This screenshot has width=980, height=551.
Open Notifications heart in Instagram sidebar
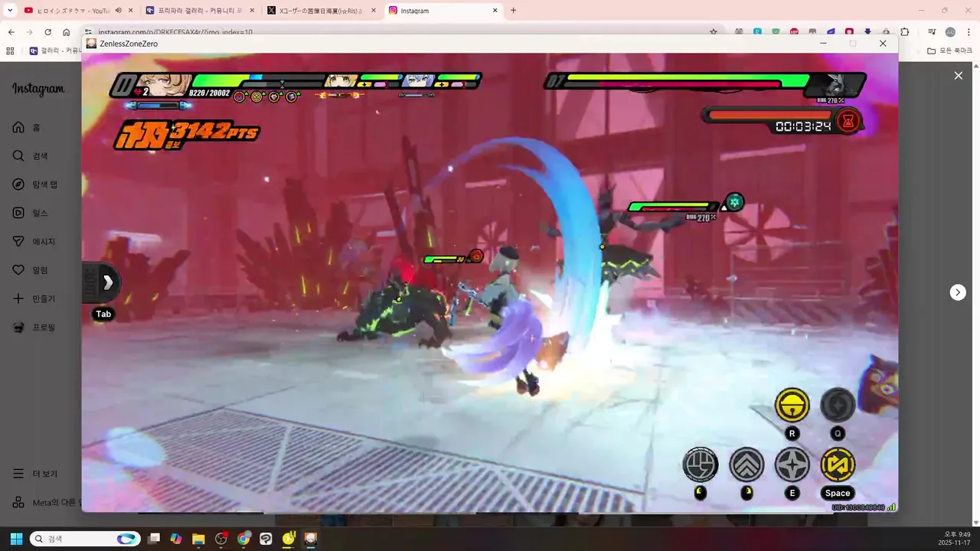coord(18,270)
